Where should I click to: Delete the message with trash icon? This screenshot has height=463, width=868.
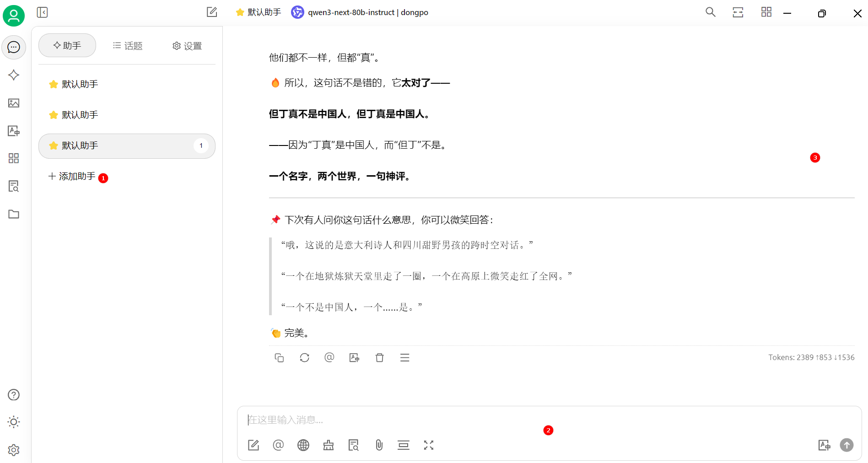click(x=379, y=358)
